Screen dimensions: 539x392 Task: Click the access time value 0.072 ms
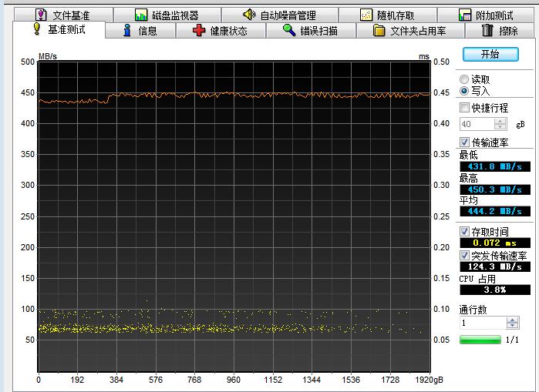click(x=495, y=243)
